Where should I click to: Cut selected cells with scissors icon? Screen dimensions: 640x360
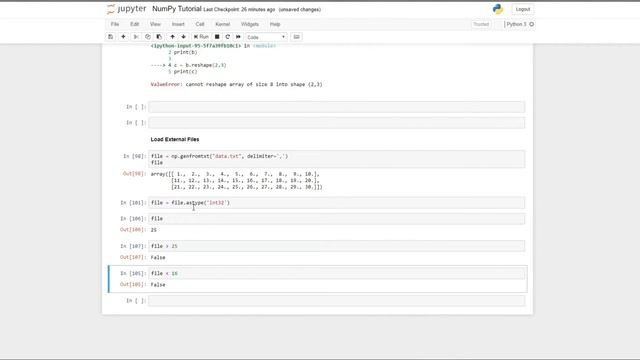pos(136,37)
